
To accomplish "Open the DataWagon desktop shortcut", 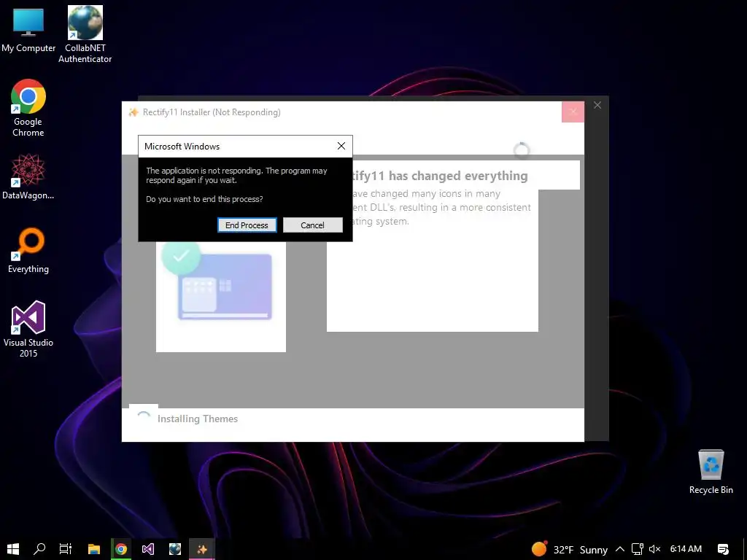I will [x=28, y=176].
